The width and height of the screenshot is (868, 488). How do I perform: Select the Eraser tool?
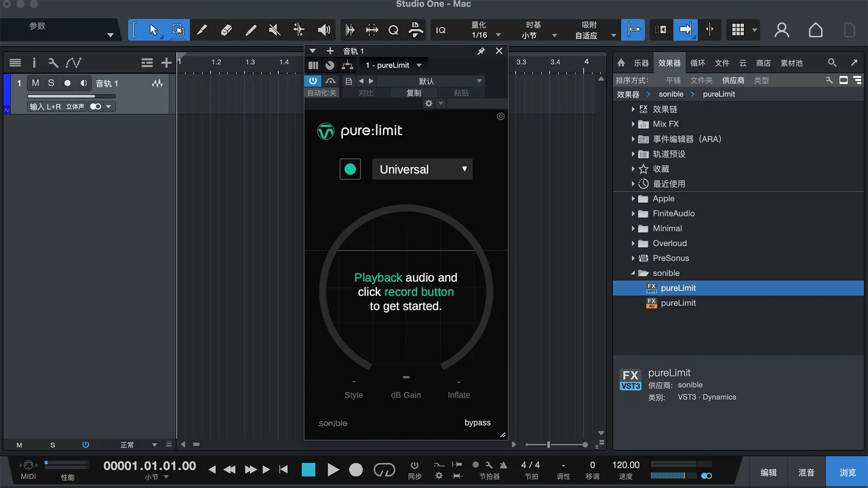tap(226, 30)
